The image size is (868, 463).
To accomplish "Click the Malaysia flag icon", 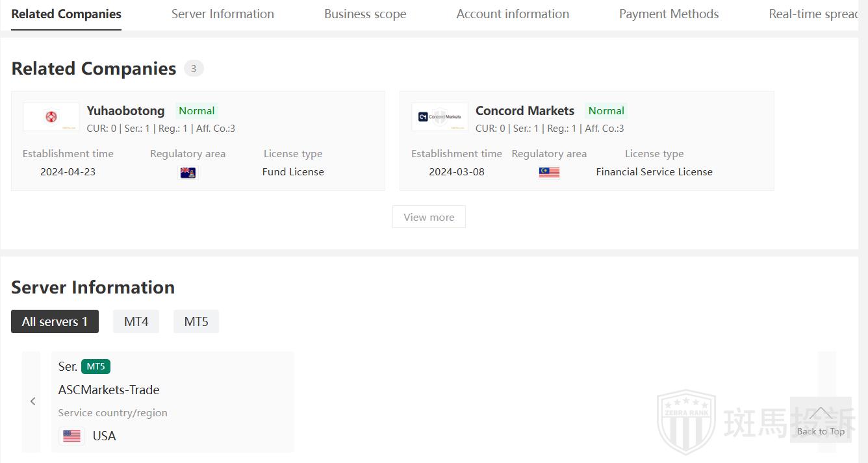I will 549,173.
